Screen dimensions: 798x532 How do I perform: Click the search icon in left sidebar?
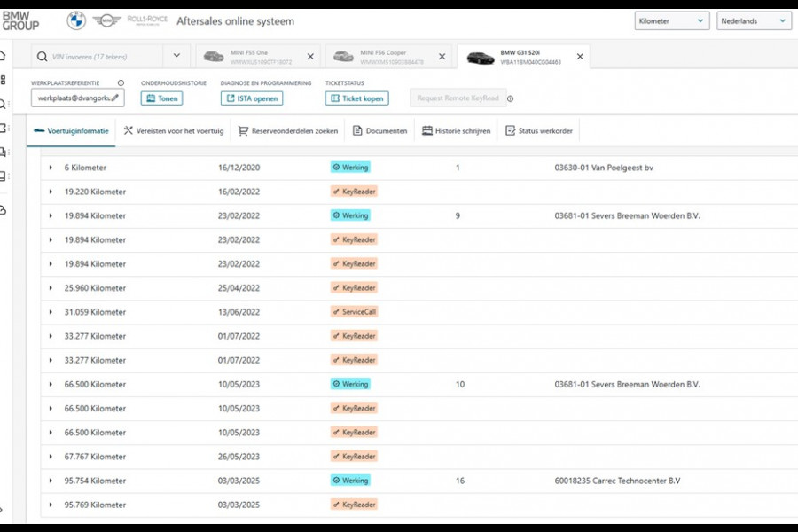click(3, 105)
